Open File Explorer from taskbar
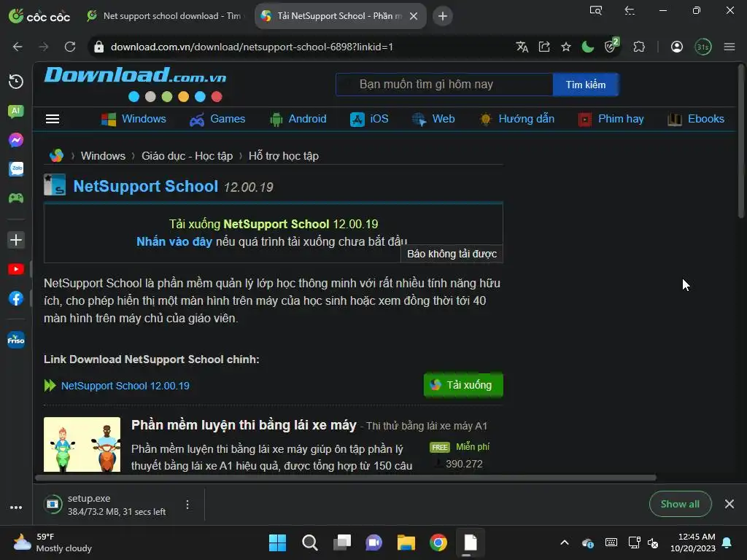The width and height of the screenshot is (747, 560). [406, 542]
